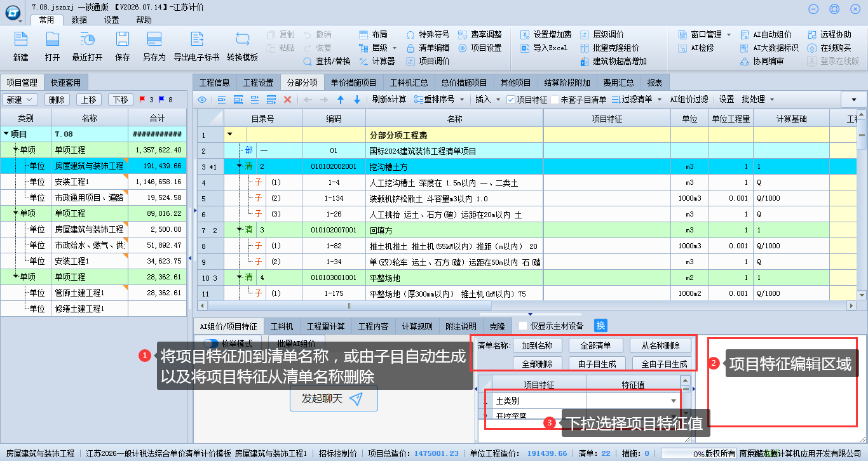Switch to the 工料机汇总 tab
Screen dimensions: 868x461
click(409, 83)
